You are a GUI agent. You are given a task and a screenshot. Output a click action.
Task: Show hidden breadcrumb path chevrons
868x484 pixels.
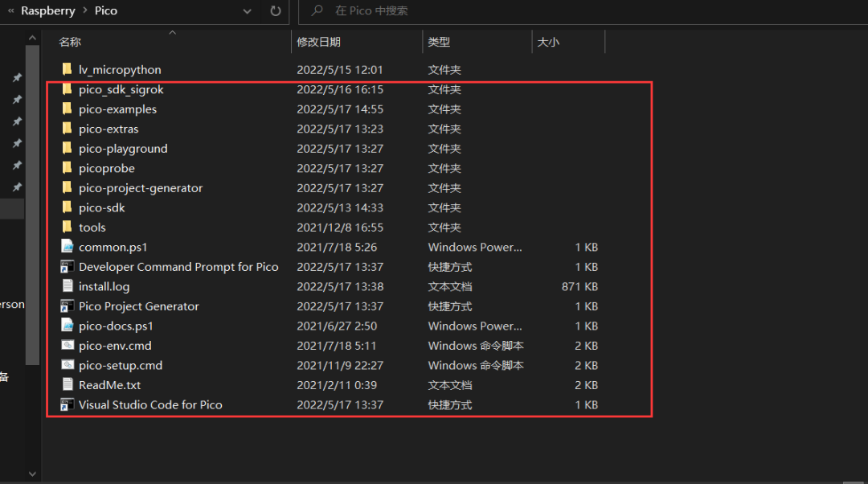click(10, 10)
